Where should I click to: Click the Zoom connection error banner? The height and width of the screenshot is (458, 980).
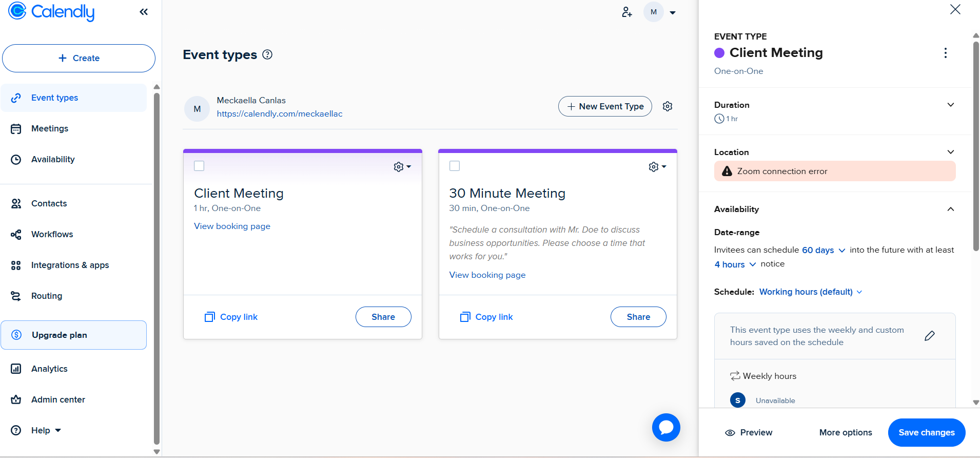(835, 171)
